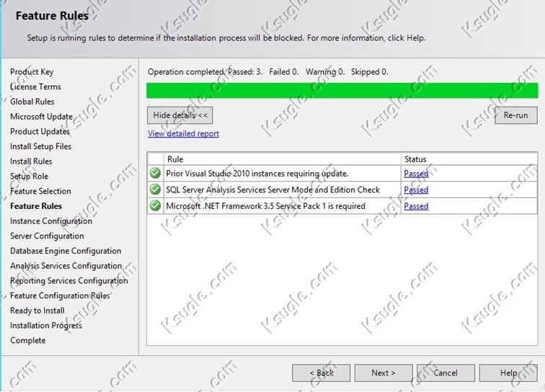
Task: Open Passed status for Analysis Services Server Mode rule
Action: click(416, 190)
